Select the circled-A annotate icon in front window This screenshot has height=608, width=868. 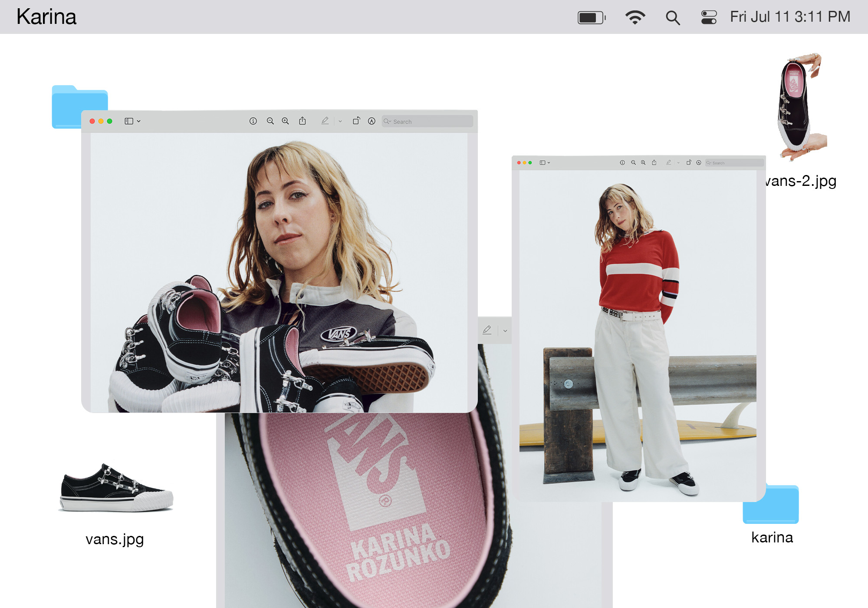coord(372,121)
